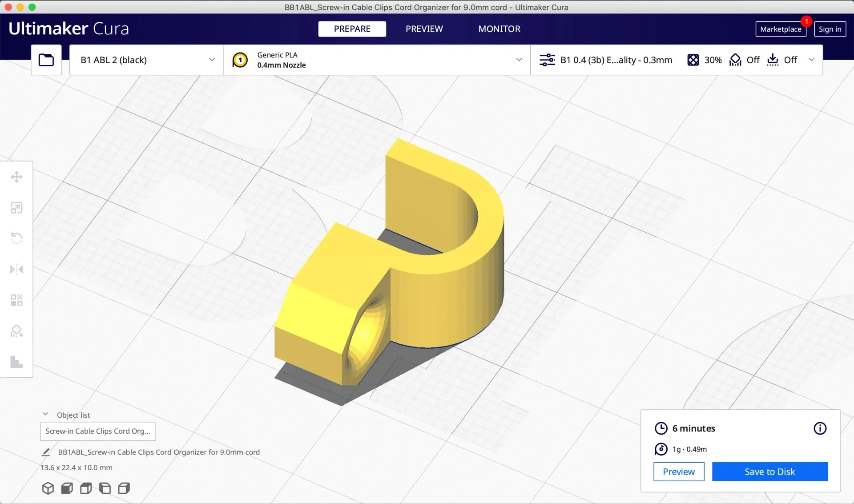Click the job name text field

pos(159,452)
